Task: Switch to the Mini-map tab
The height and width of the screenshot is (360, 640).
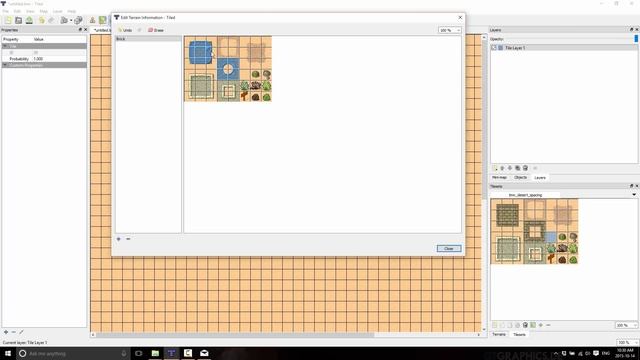Action: click(x=499, y=178)
